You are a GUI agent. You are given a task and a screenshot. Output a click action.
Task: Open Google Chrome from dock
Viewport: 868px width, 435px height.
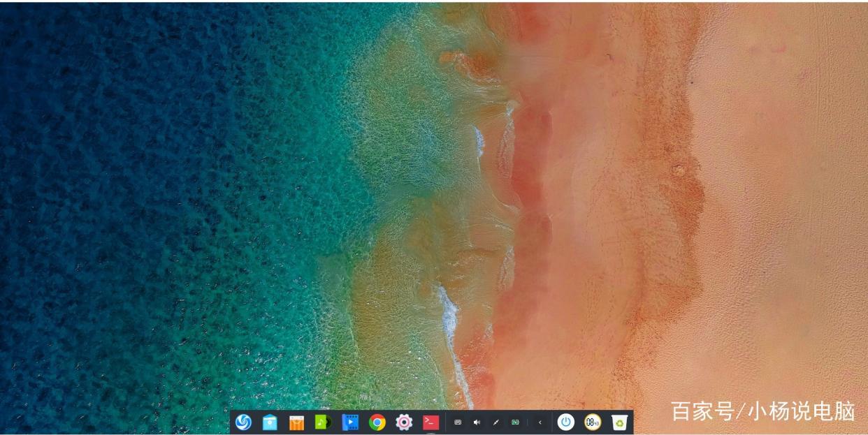377,422
